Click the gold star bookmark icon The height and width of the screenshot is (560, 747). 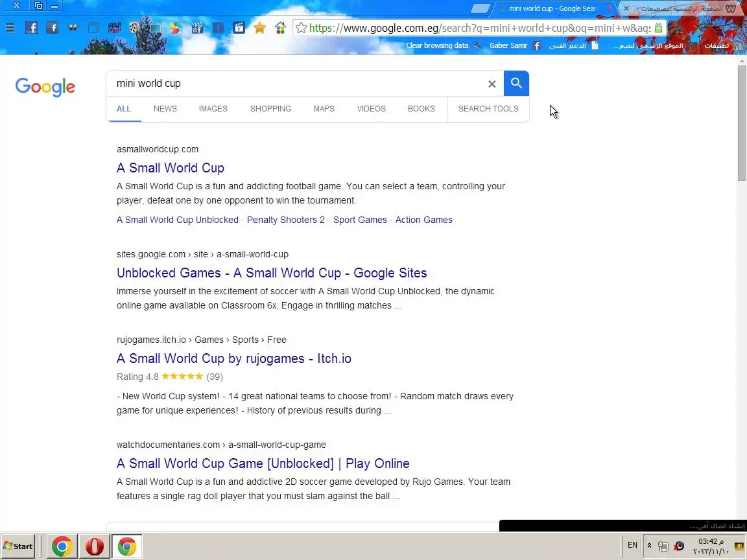259,28
